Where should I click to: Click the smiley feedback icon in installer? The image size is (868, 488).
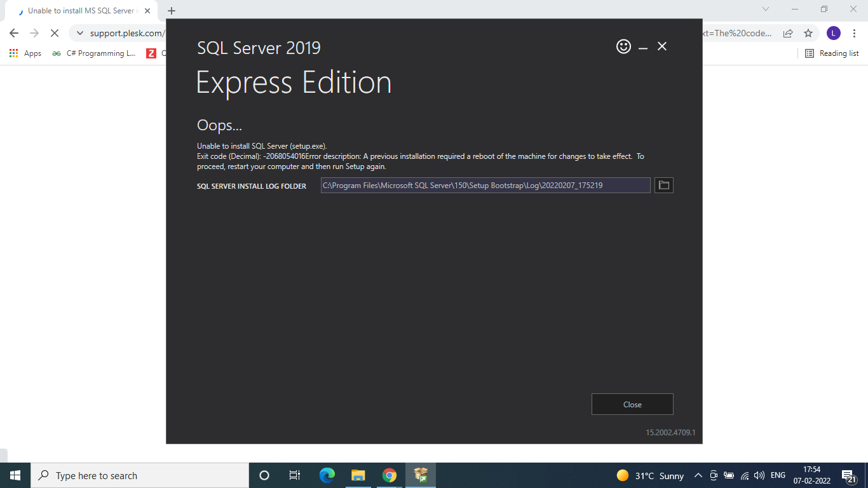click(x=624, y=46)
